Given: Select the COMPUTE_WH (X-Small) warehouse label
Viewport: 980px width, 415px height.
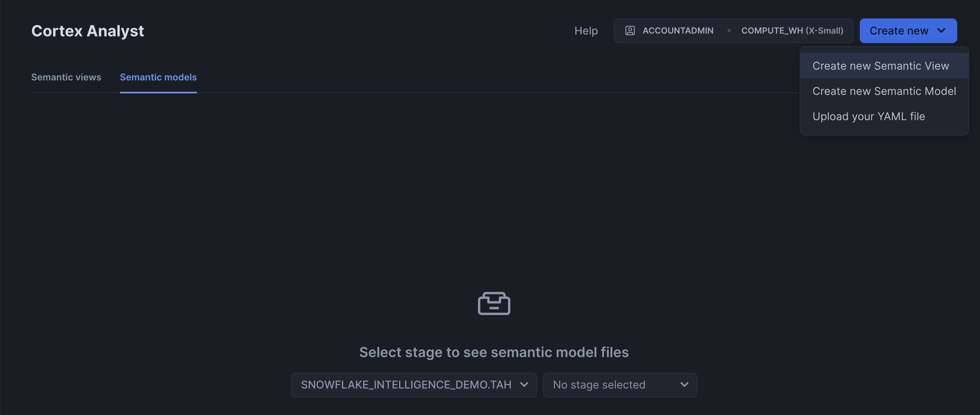Looking at the screenshot, I should (x=792, y=31).
